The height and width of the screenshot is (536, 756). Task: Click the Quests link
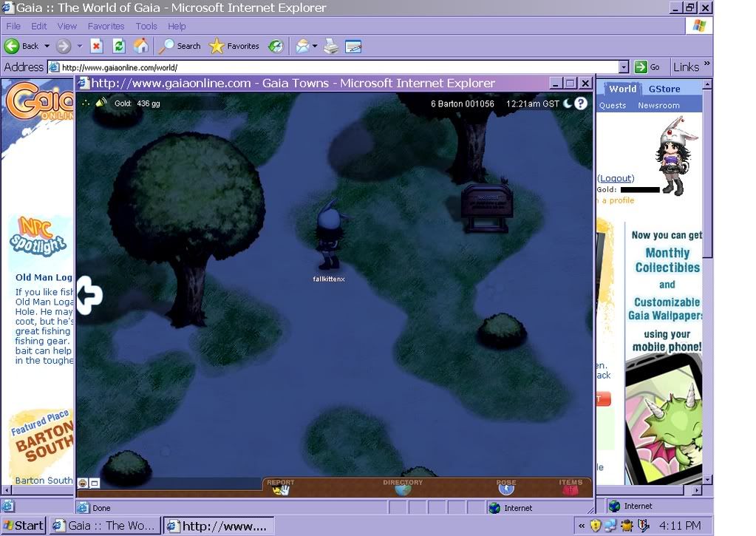(613, 105)
